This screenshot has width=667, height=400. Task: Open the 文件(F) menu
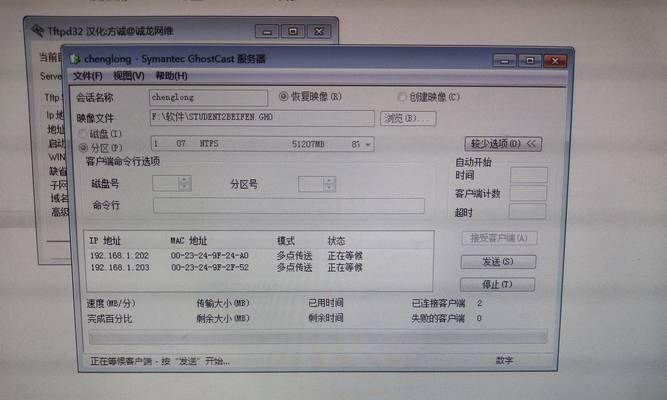coord(88,76)
